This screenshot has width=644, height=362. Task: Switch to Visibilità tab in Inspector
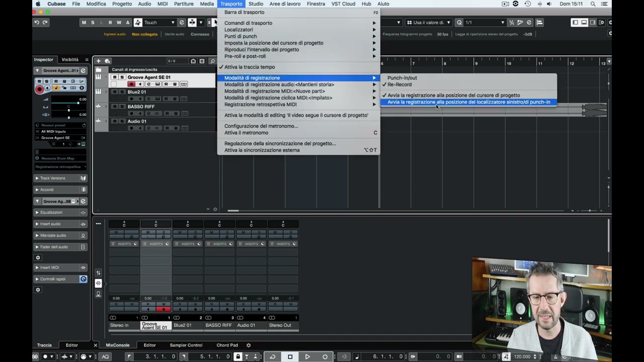point(70,59)
